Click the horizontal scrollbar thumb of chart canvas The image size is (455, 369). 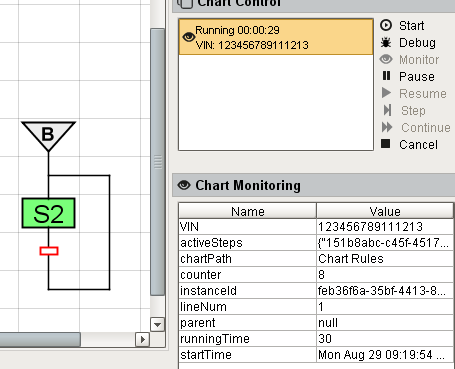tap(40, 339)
